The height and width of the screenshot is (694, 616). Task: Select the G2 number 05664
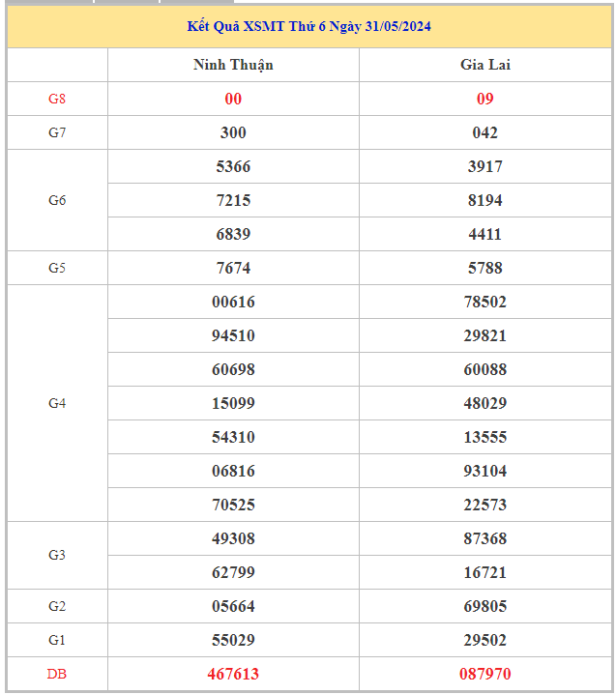point(233,606)
